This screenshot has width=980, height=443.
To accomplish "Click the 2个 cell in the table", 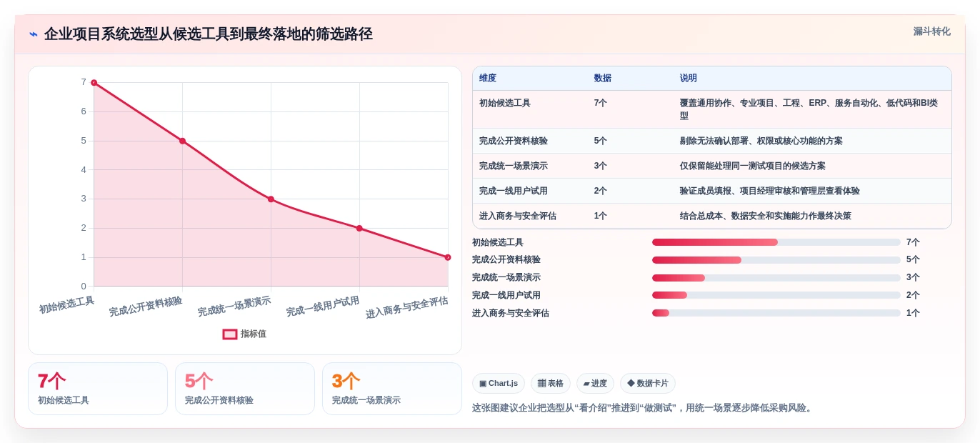I will pyautogui.click(x=601, y=191).
